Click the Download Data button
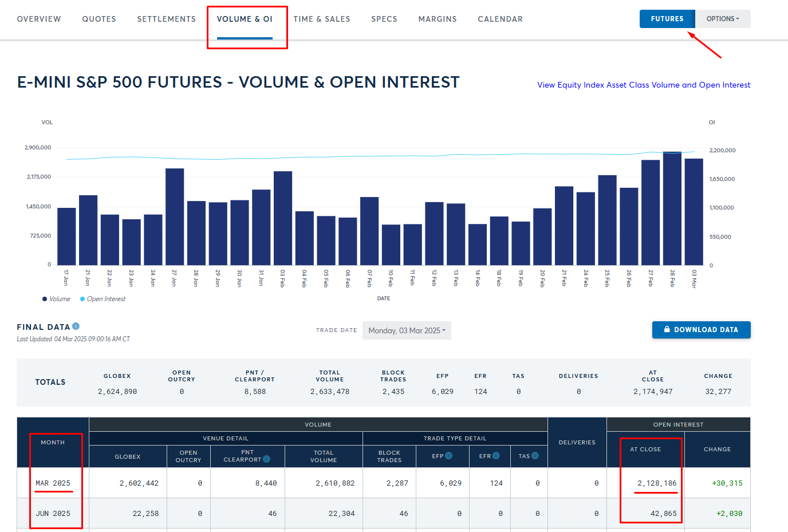Viewport: 788px width, 532px height. click(x=701, y=330)
